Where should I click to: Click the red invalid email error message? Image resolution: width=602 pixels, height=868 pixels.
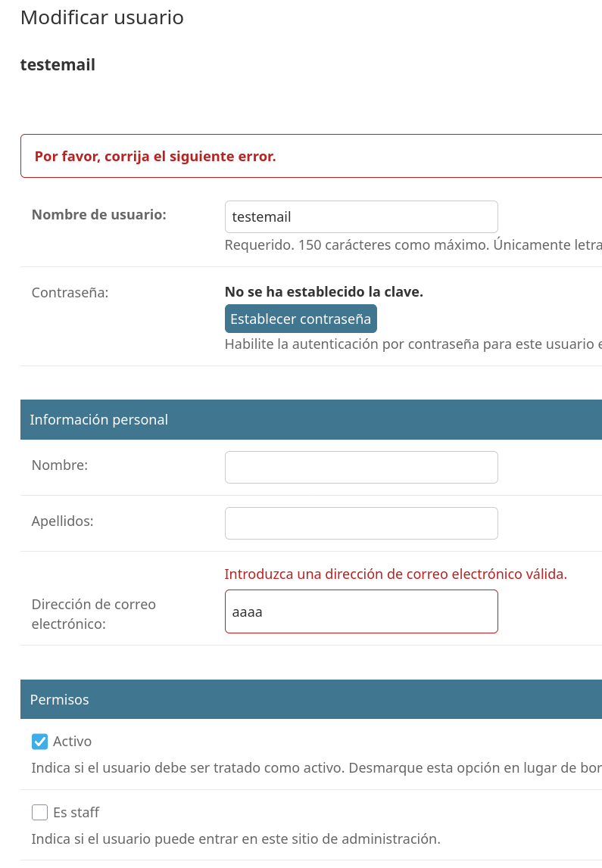click(395, 574)
